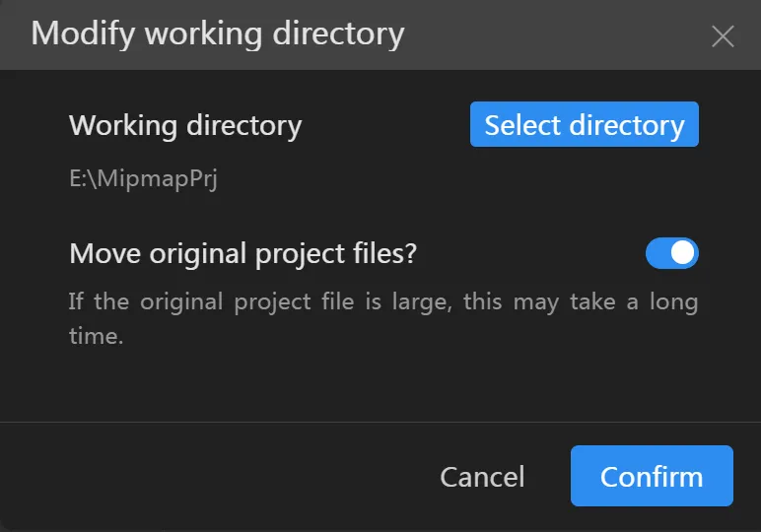Click the Working directory label
This screenshot has width=761, height=532.
[x=185, y=126]
